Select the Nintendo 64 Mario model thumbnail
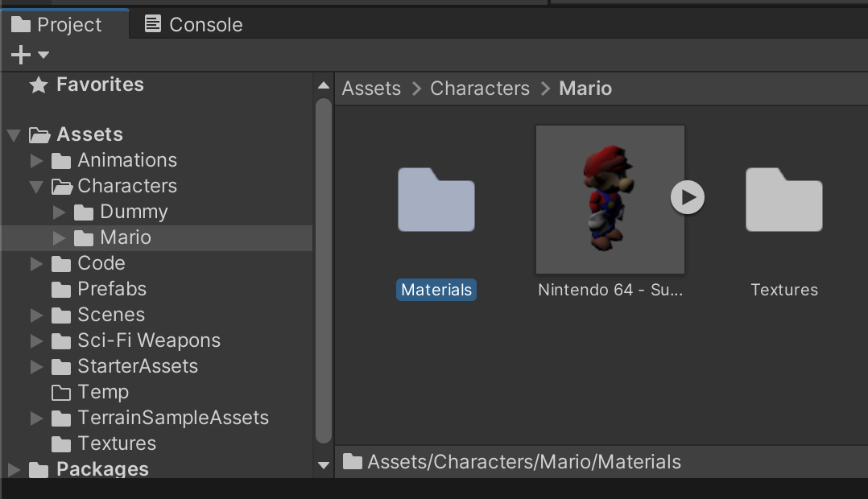Viewport: 868px width, 499px height. pos(610,200)
